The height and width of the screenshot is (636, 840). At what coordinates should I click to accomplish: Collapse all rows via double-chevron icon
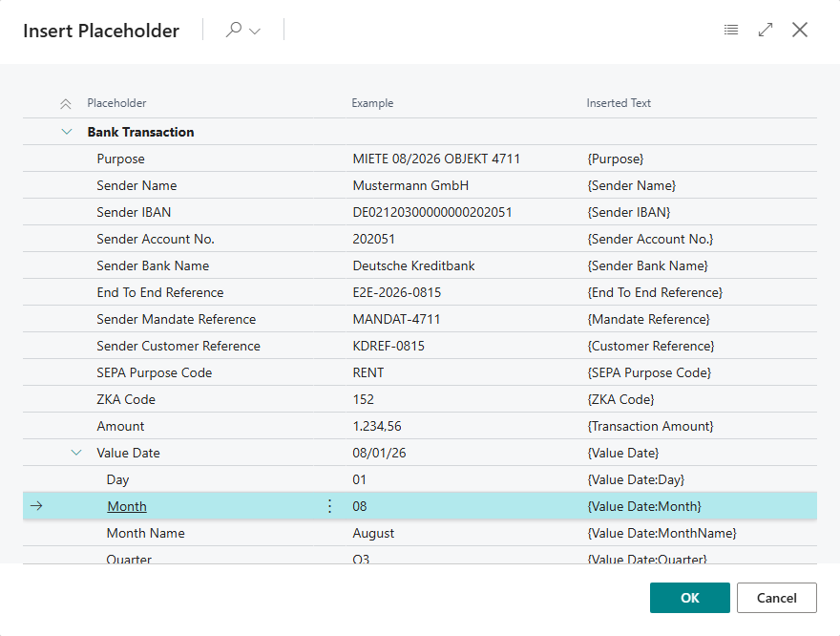65,104
